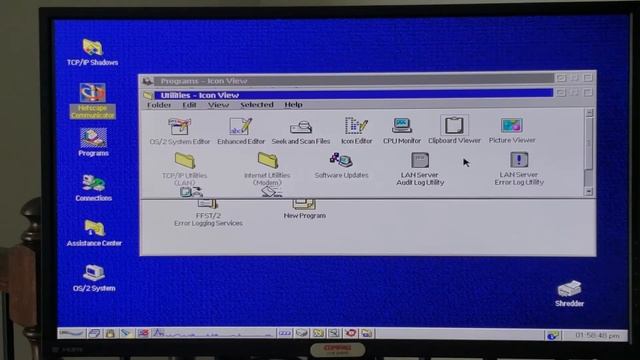Image resolution: width=640 pixels, height=360 pixels.
Task: Click the Utilities window scrollbar down arrow
Action: (588, 191)
